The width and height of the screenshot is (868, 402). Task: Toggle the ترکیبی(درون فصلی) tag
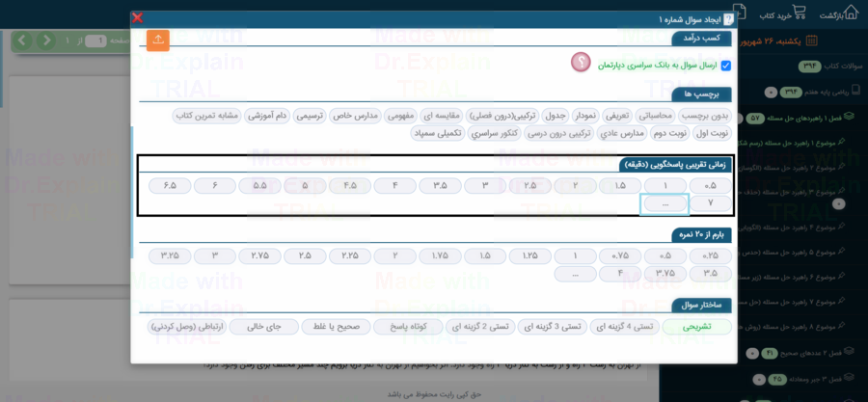(x=502, y=116)
